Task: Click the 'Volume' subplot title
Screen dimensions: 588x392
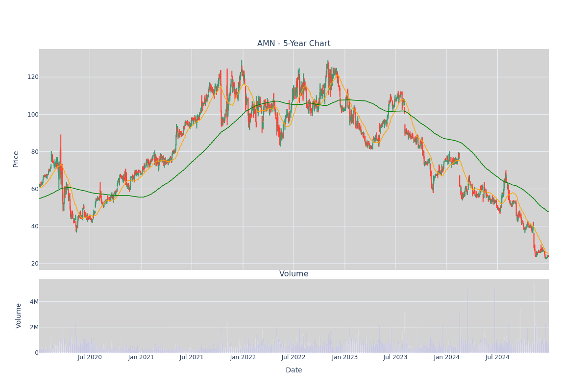Action: coord(294,274)
